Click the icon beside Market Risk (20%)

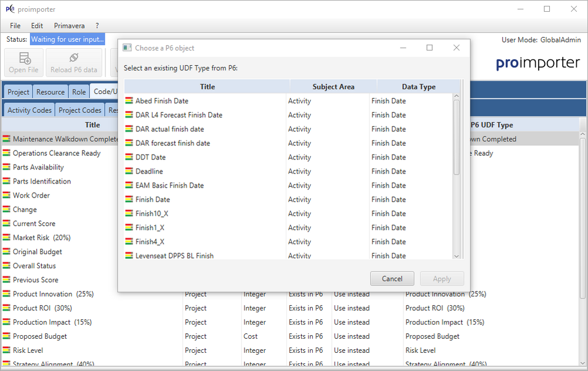pyautogui.click(x=6, y=238)
